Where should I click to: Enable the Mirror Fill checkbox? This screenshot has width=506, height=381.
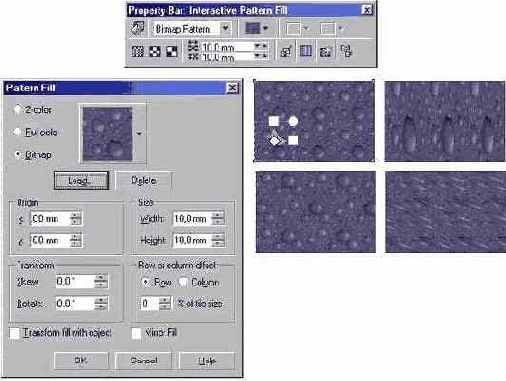136,333
